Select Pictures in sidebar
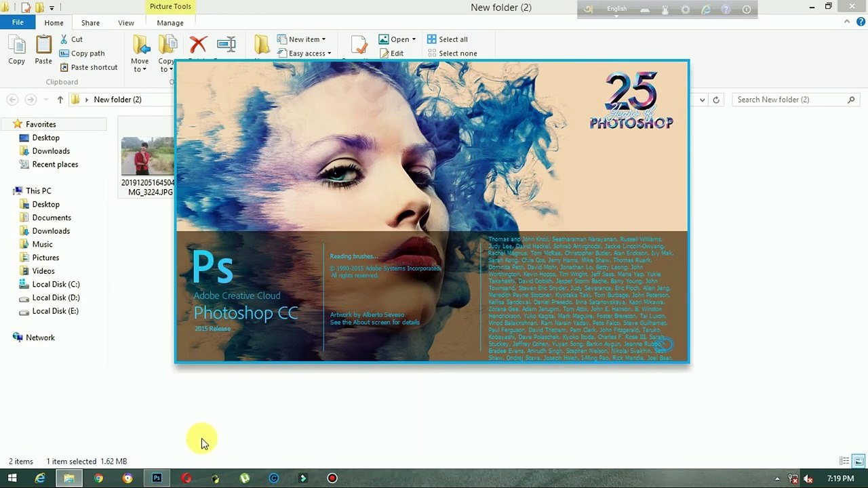Viewport: 868px width, 488px height. 45,258
